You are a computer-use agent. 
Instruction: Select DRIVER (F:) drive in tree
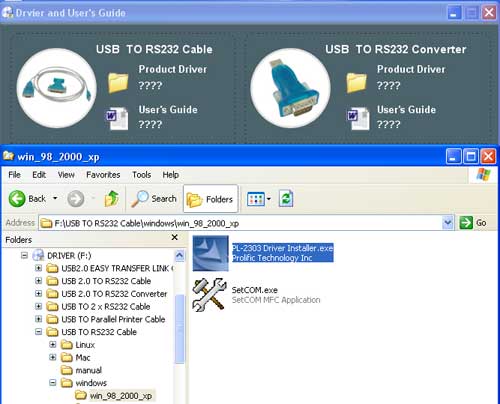[x=69, y=256]
